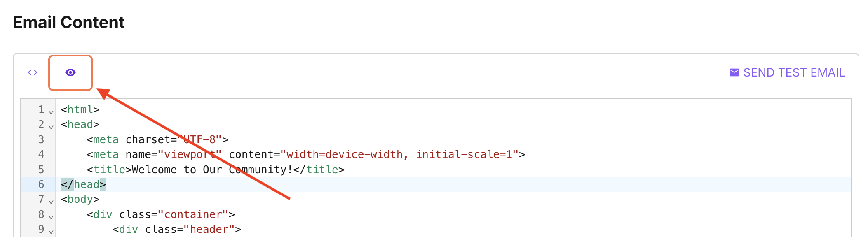Fold the header div on line 9

(51, 231)
